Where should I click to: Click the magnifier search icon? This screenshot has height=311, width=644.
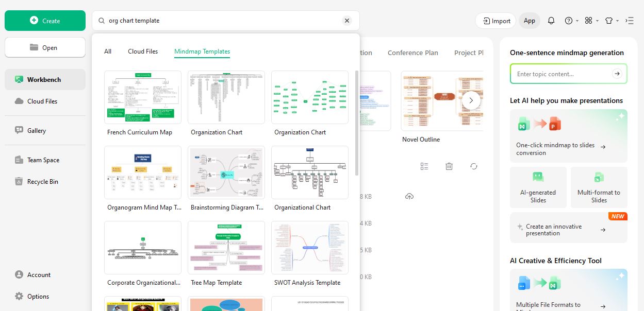tap(101, 21)
